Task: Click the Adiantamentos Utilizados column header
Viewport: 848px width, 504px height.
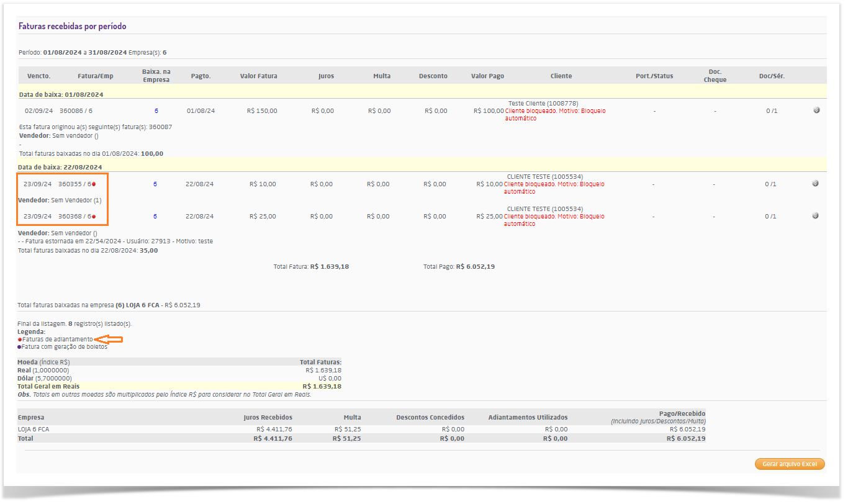Action: [x=528, y=418]
